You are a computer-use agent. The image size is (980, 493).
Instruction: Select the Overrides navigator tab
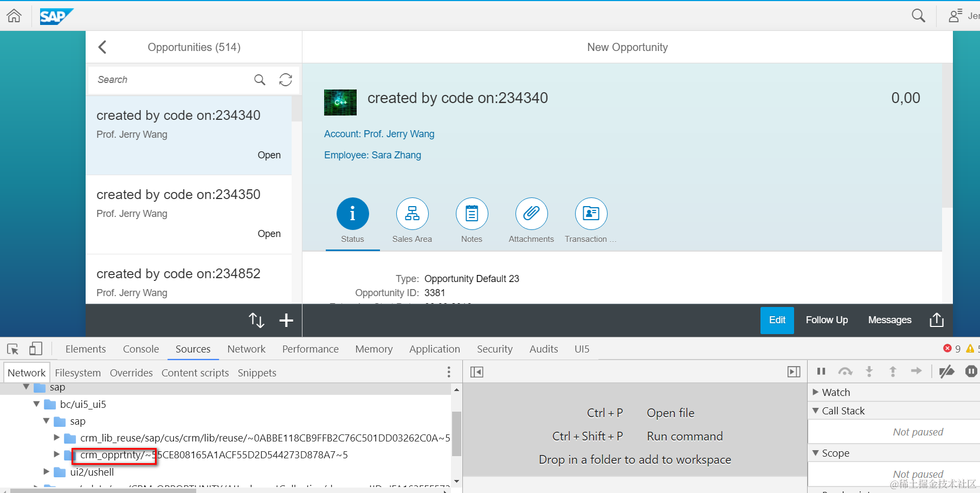coord(131,373)
